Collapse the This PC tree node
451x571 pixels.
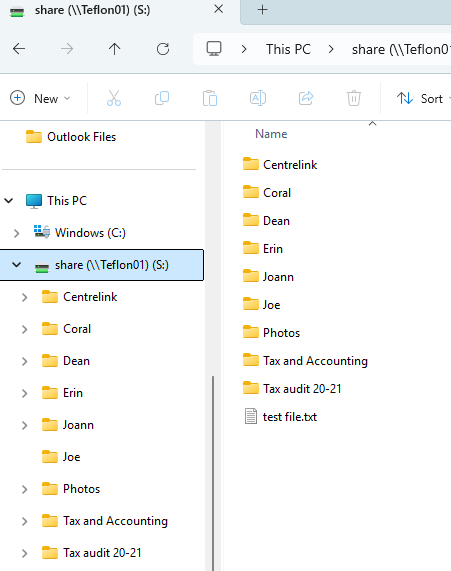[8, 200]
